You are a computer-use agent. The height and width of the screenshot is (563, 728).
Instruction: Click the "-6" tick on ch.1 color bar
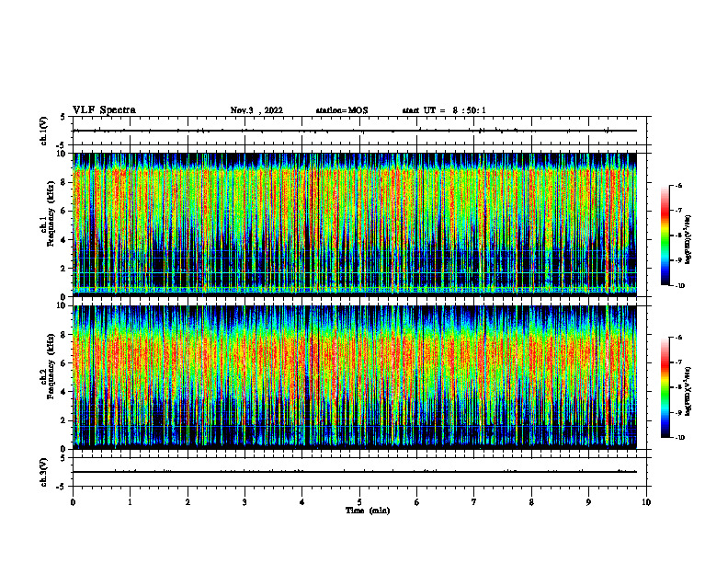click(x=678, y=185)
